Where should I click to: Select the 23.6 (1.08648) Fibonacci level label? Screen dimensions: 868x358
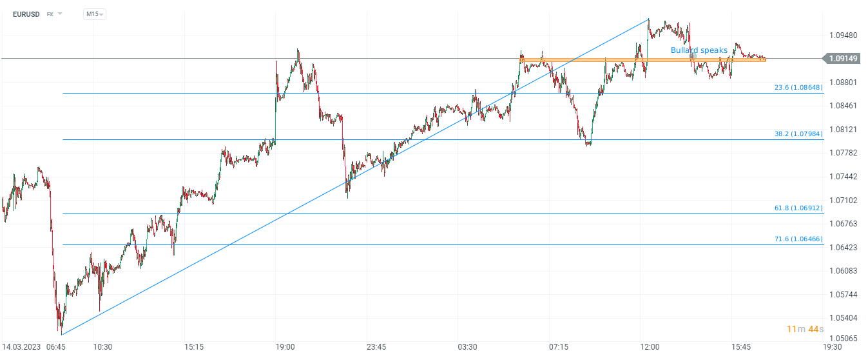[x=798, y=87]
